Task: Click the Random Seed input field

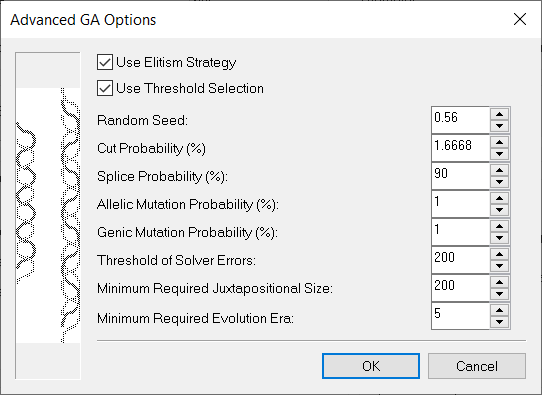Action: (460, 120)
